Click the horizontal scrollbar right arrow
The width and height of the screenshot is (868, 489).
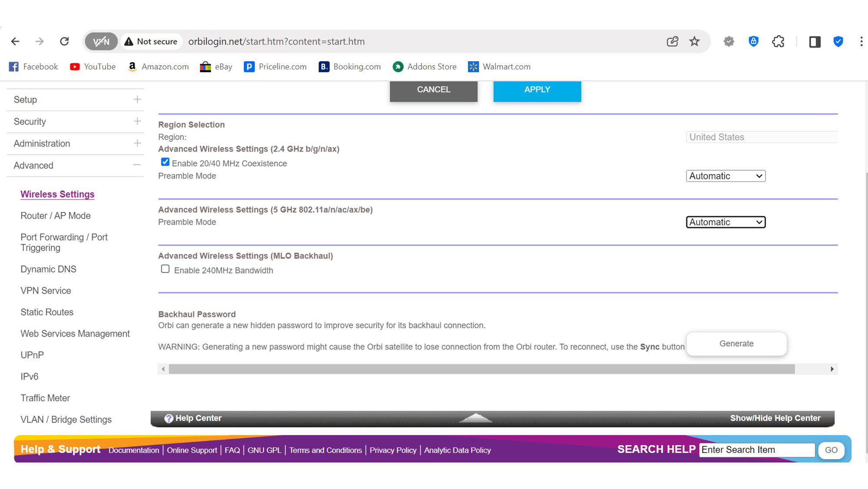pos(832,369)
